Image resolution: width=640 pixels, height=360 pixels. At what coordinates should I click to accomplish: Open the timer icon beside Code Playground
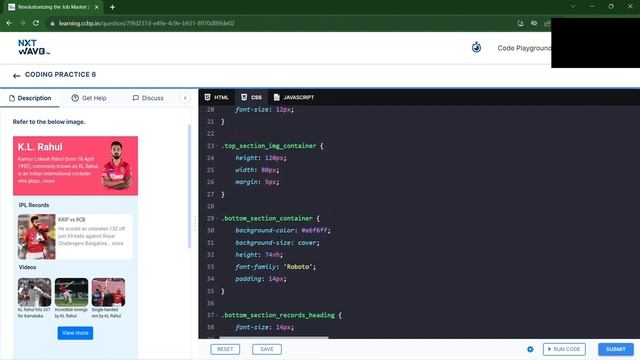click(x=476, y=47)
